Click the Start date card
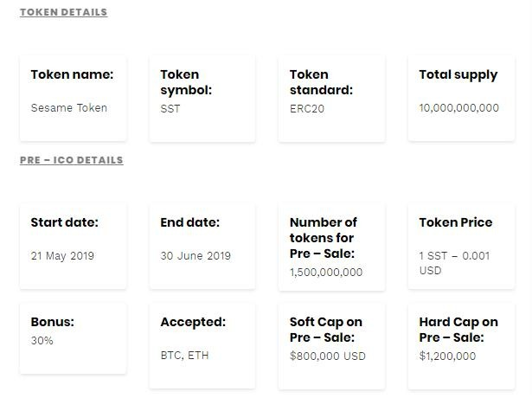The image size is (532, 398). 73,247
